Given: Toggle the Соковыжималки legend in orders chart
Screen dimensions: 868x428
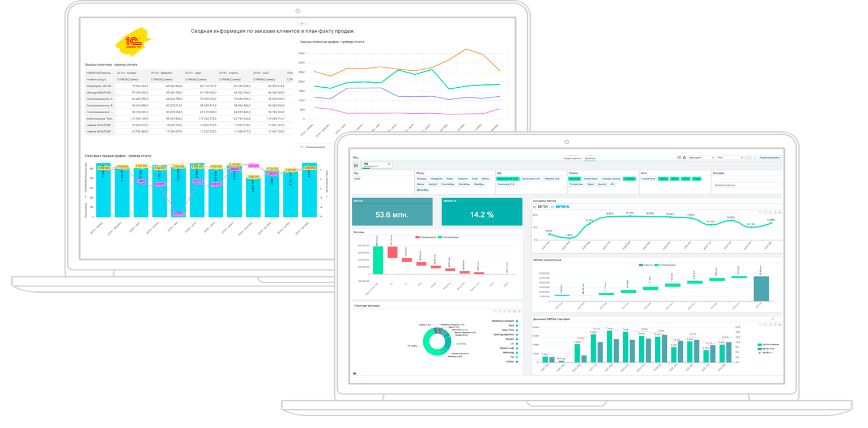Looking at the screenshot, I should [312, 146].
